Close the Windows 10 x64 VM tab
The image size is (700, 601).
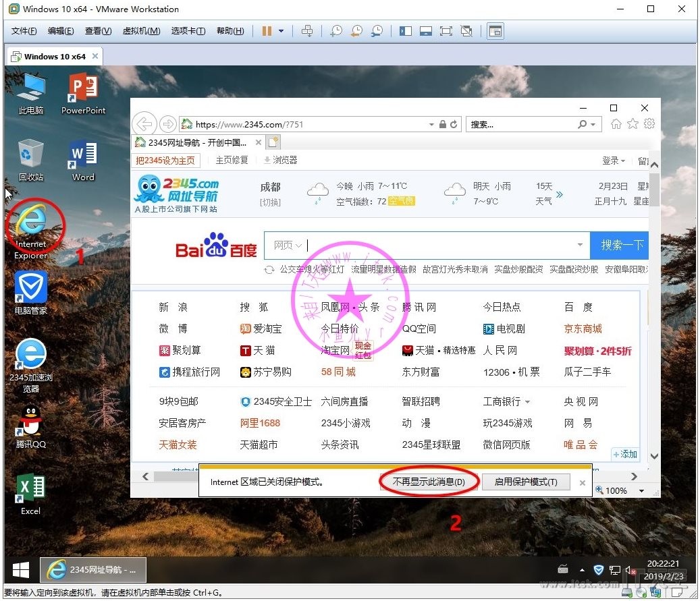95,56
